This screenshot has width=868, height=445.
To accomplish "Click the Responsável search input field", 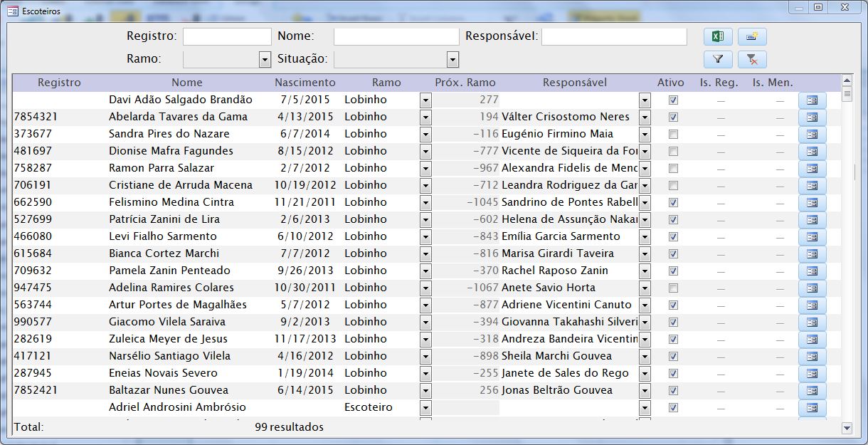I will pos(613,37).
